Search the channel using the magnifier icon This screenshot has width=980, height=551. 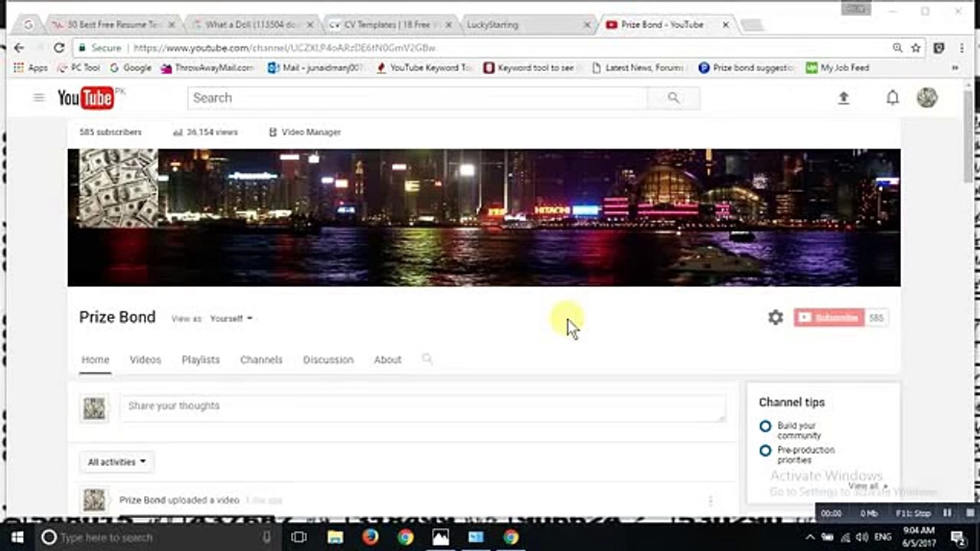tap(427, 359)
